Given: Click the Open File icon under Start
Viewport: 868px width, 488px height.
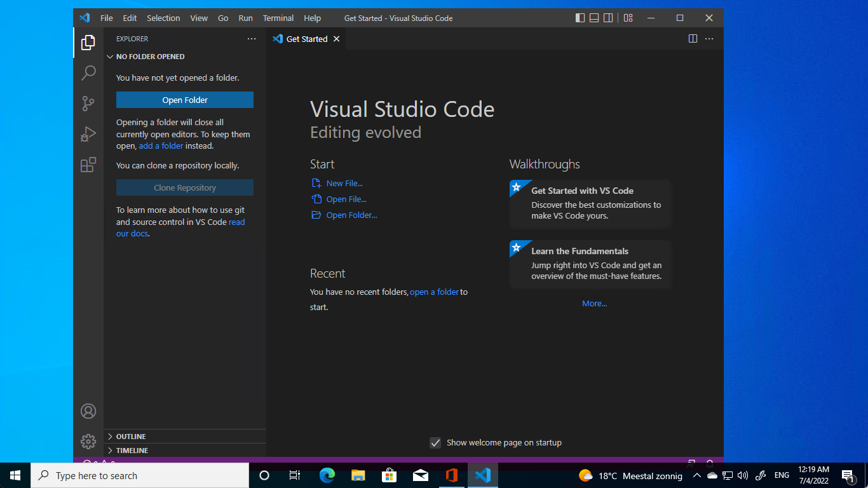Looking at the screenshot, I should [316, 199].
